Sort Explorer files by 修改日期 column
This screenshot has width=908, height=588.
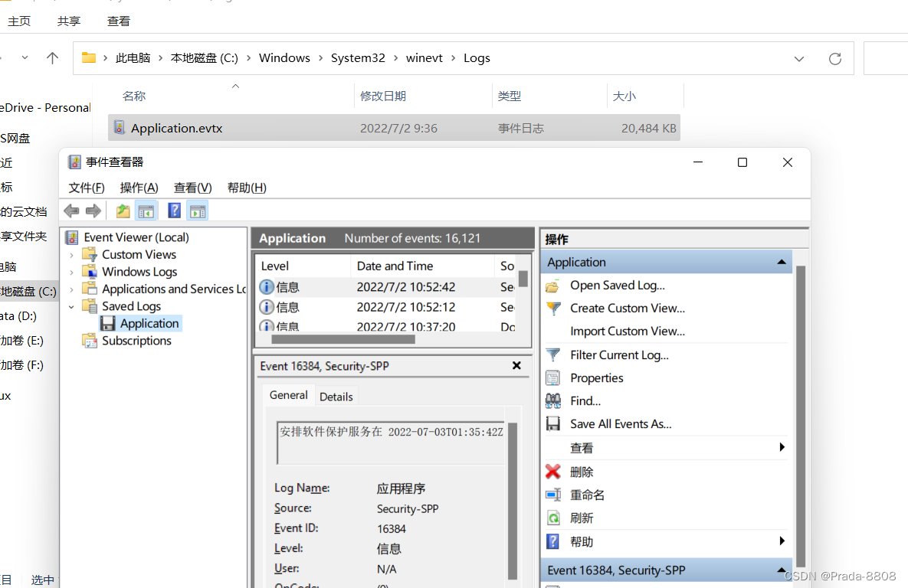pyautogui.click(x=383, y=96)
